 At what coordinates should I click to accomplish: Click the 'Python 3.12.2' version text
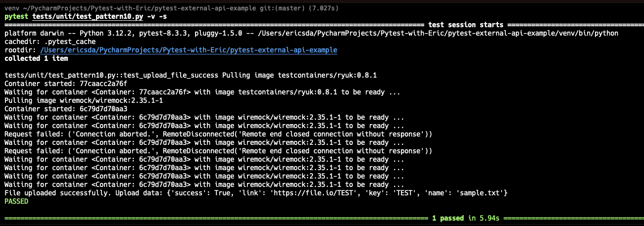click(x=103, y=34)
